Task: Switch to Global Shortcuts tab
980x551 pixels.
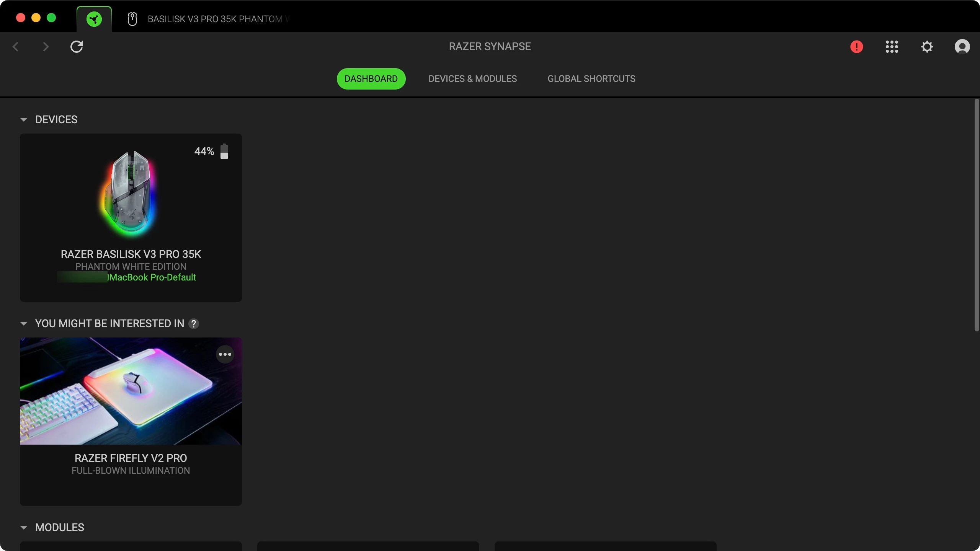Action: click(591, 79)
